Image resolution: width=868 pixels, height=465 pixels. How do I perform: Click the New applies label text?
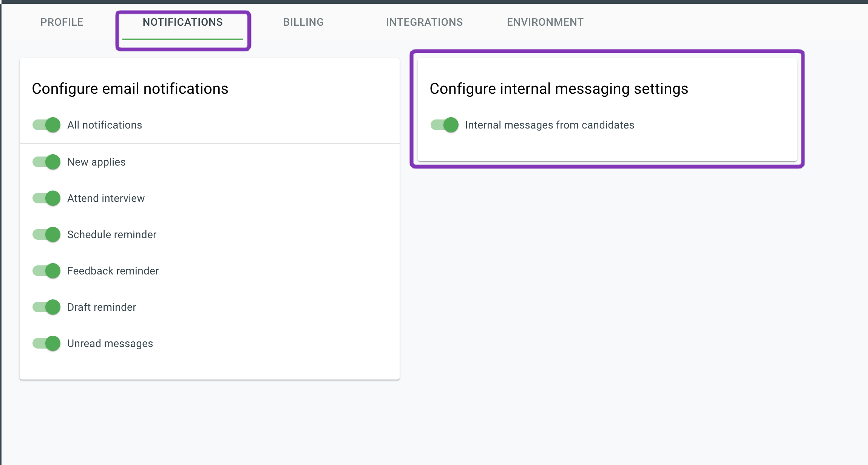tap(96, 162)
